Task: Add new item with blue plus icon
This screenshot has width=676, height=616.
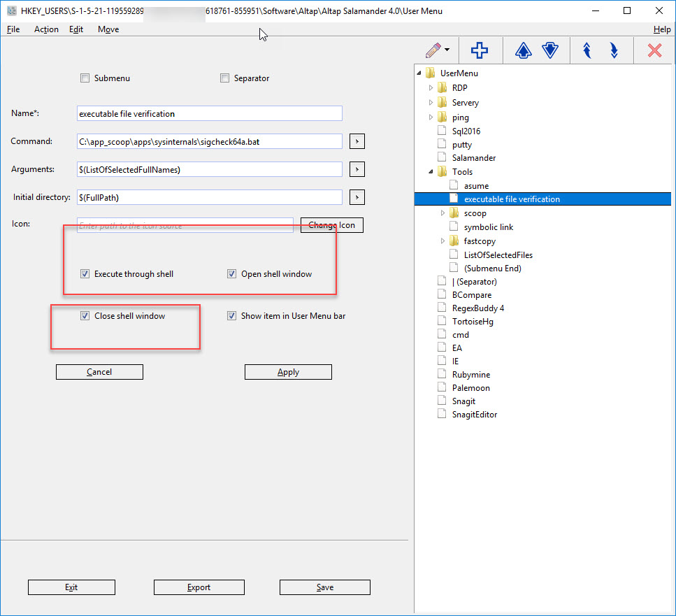Action: tap(480, 50)
